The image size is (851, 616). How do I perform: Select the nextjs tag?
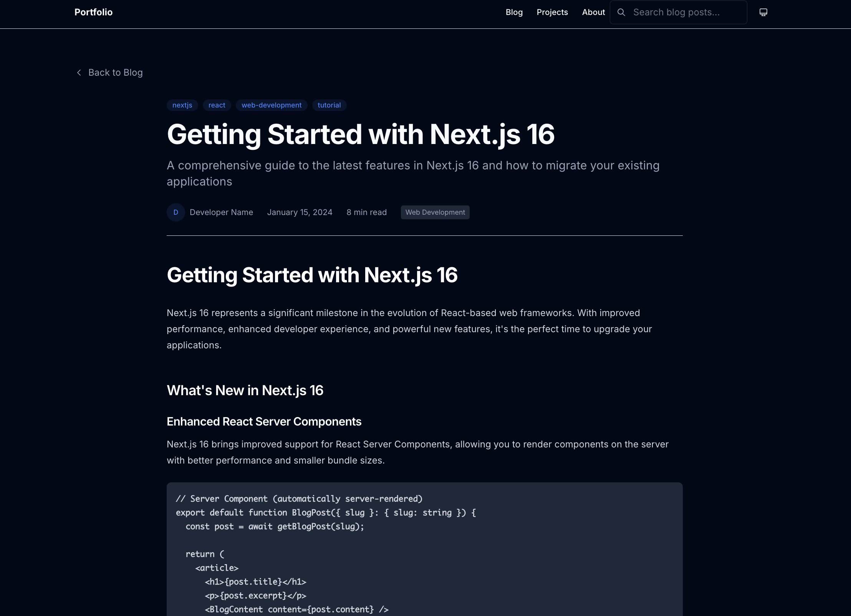182,105
